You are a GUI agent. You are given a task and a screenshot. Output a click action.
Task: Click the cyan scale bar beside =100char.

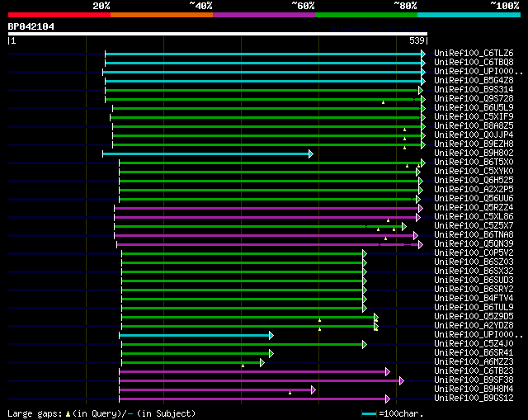[369, 414]
